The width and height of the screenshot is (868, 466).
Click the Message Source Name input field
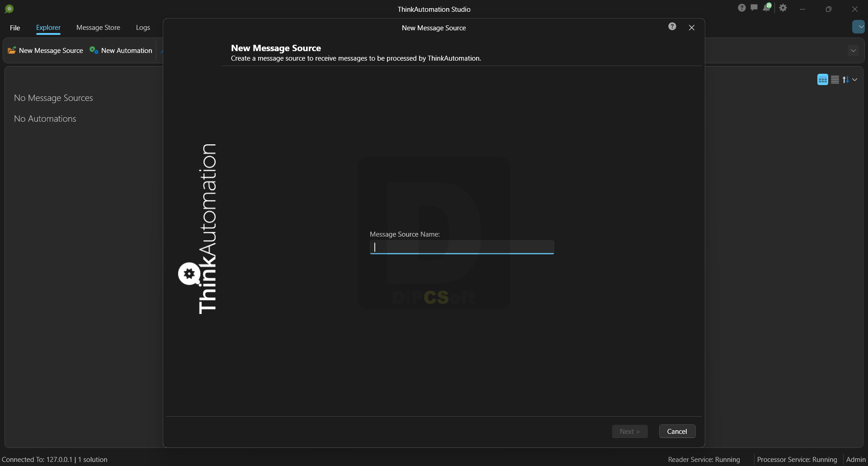click(x=462, y=247)
